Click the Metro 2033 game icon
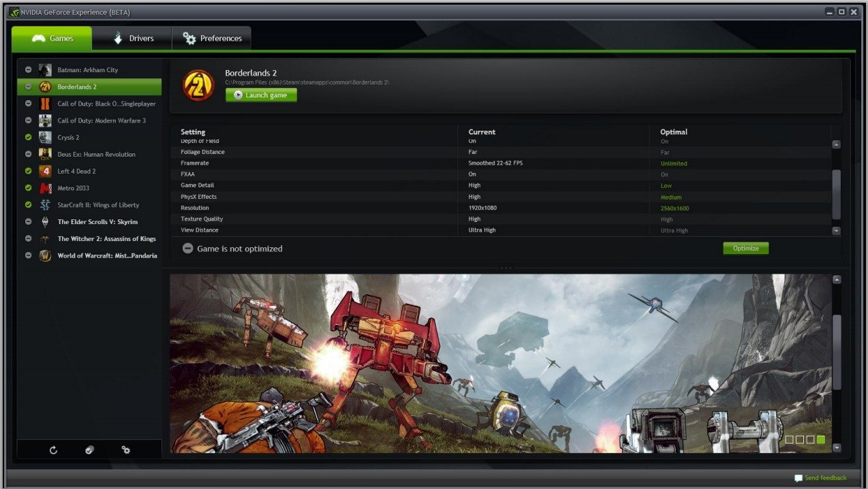 click(x=45, y=188)
